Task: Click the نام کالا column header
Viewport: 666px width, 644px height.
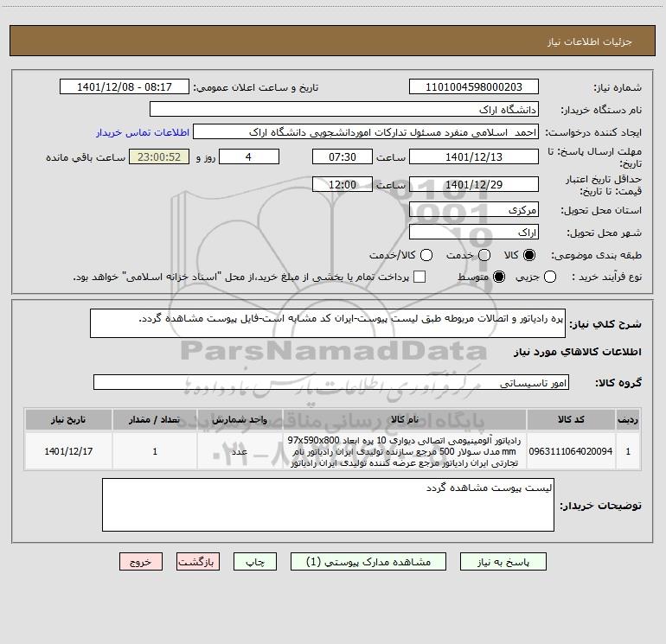Action: [405, 419]
